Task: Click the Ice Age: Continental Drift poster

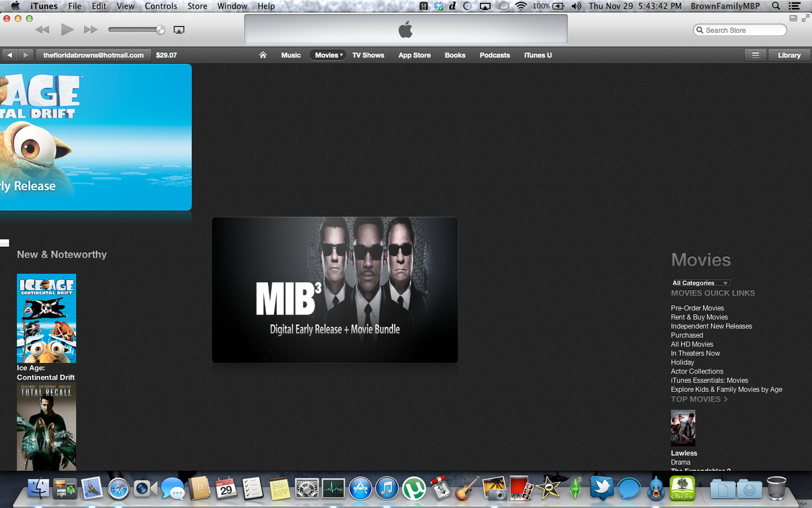Action: (46, 318)
